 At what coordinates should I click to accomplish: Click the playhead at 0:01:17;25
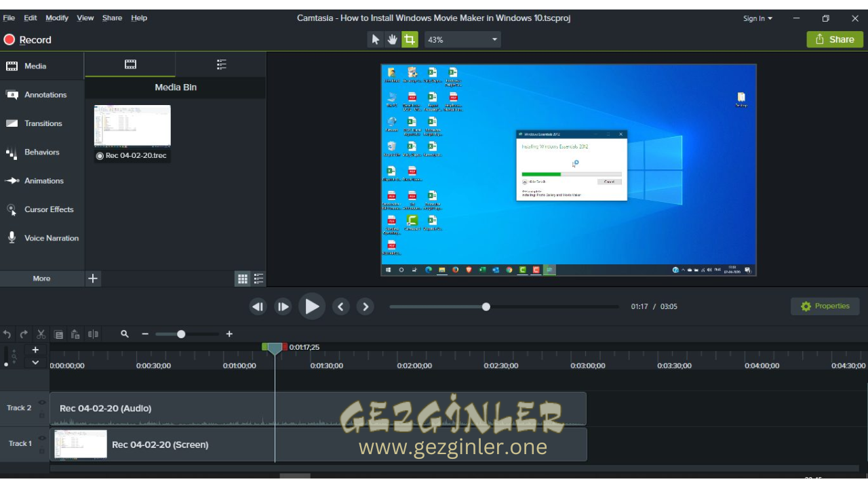click(x=275, y=348)
